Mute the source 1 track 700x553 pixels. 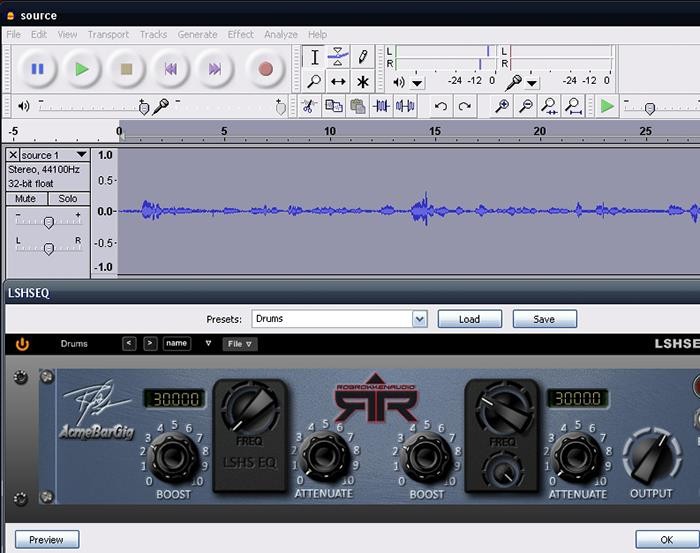[27, 198]
